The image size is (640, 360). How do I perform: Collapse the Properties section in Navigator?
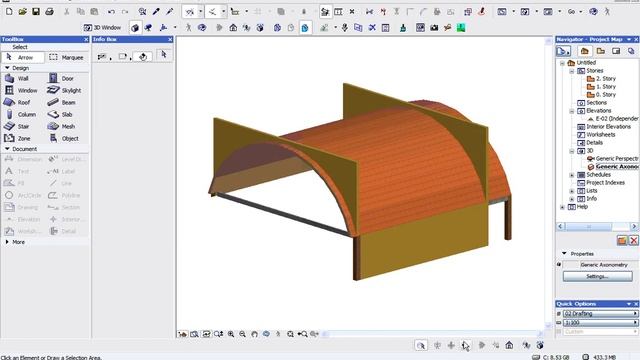pos(564,253)
